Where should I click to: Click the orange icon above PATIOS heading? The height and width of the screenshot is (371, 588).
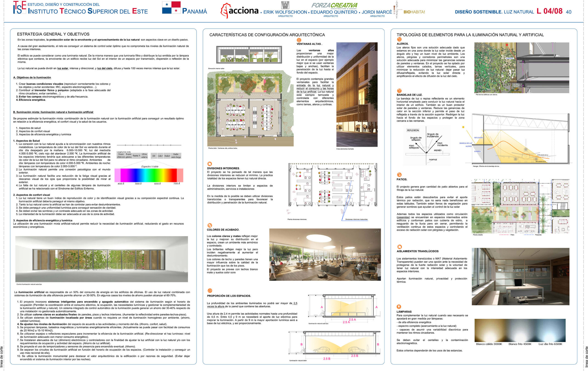(x=399, y=175)
